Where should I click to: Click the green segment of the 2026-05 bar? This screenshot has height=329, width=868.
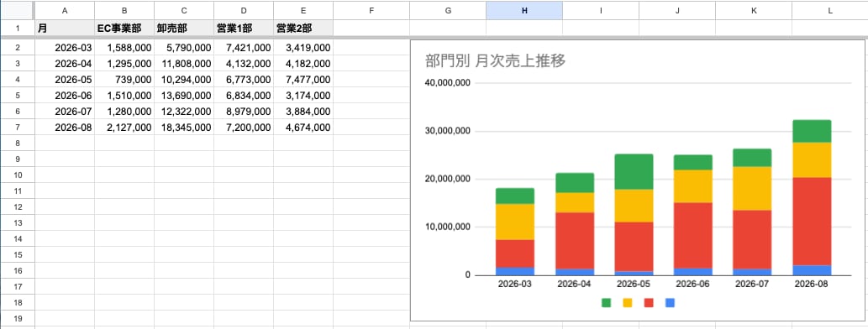[x=634, y=172]
